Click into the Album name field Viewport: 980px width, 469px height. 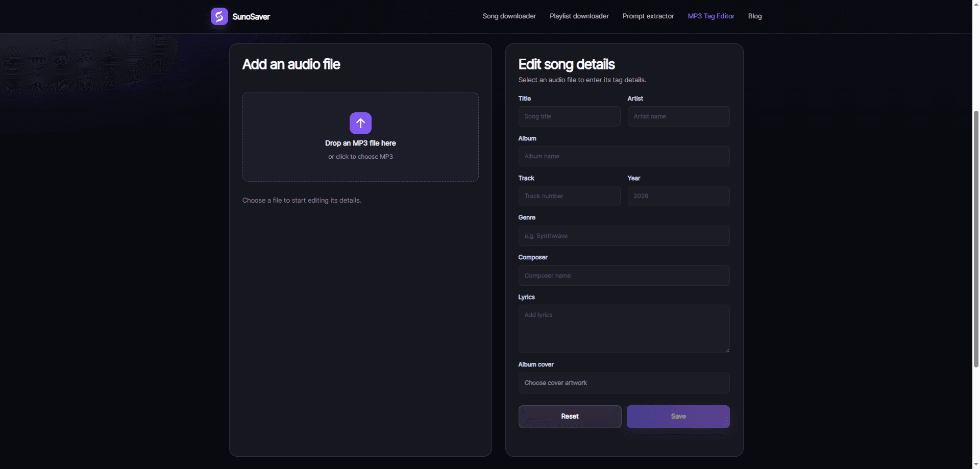[624, 156]
